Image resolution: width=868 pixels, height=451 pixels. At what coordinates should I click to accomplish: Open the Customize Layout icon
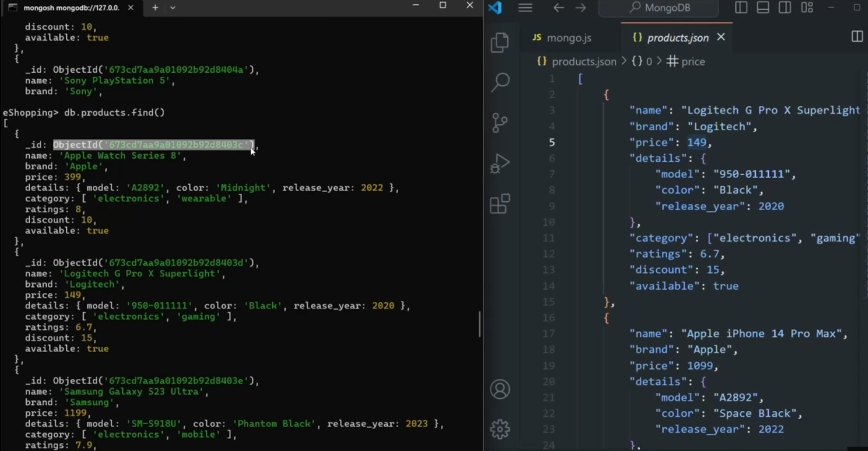point(807,8)
